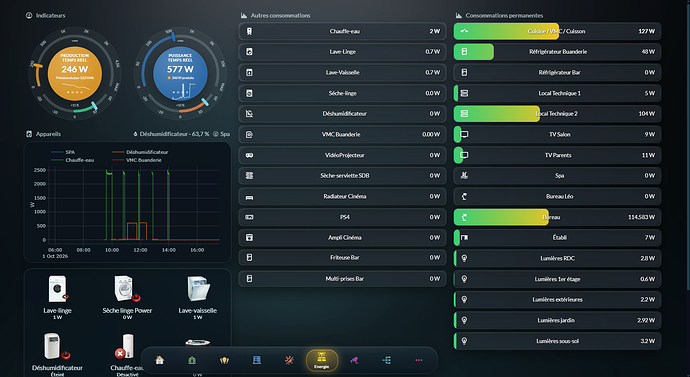This screenshot has width=690, height=377.
Task: Click the Établi workbench icon
Action: click(x=464, y=238)
